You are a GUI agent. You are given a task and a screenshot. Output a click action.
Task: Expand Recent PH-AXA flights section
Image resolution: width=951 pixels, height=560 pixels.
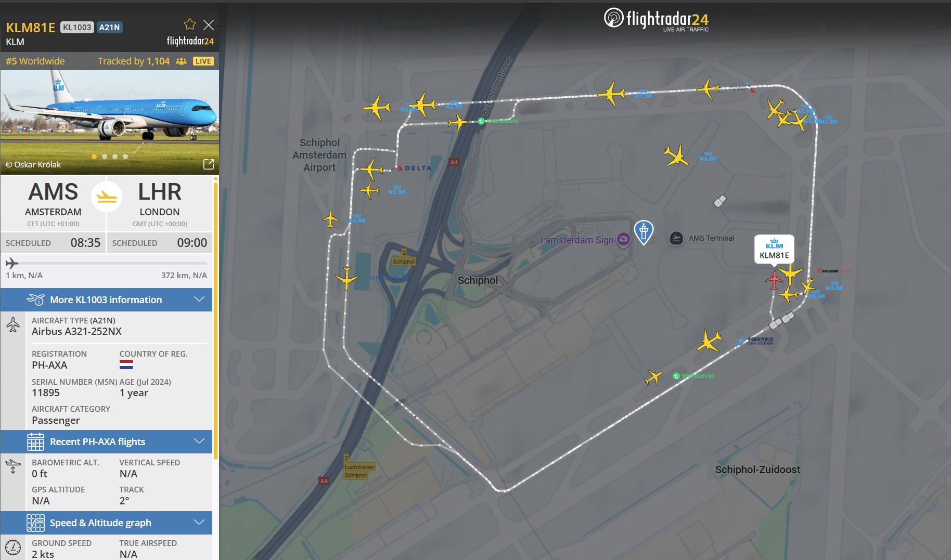(x=106, y=441)
